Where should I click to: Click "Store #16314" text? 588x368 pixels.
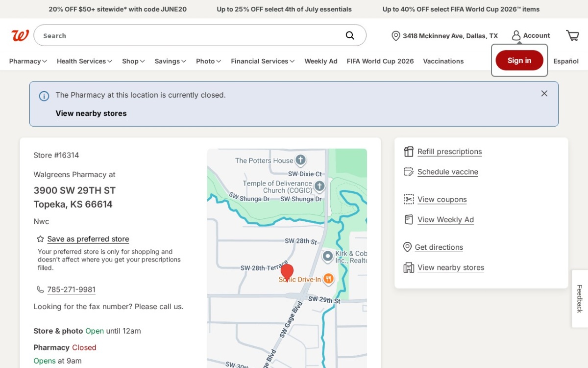(x=56, y=155)
